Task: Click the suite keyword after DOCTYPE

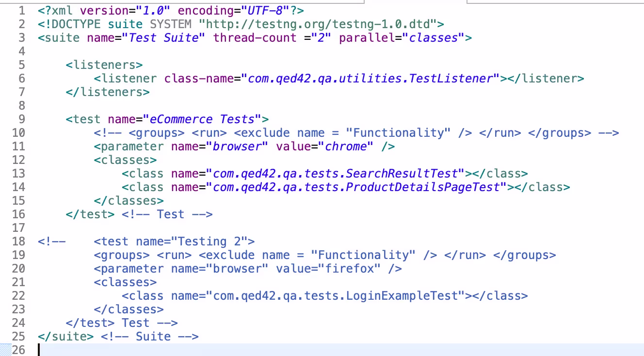Action: coord(125,24)
